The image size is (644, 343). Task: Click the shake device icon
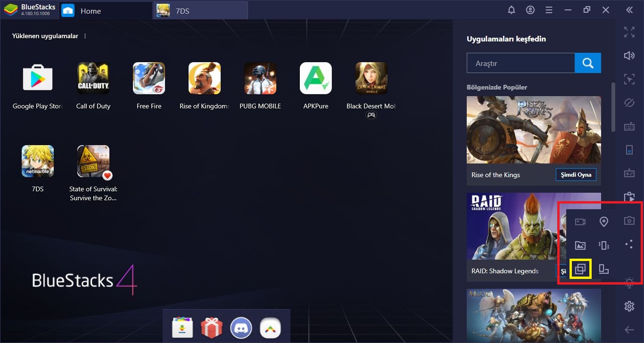[604, 245]
